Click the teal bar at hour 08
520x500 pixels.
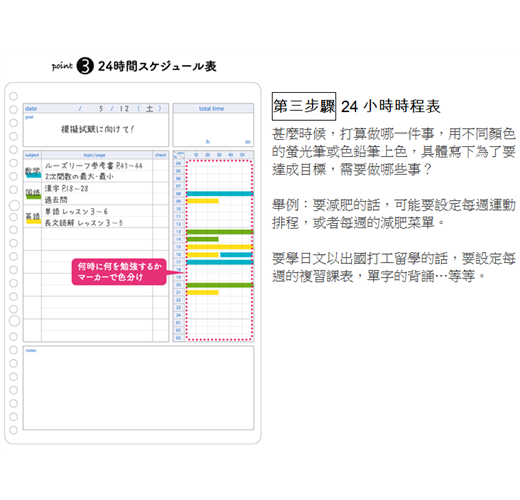[x=220, y=194]
